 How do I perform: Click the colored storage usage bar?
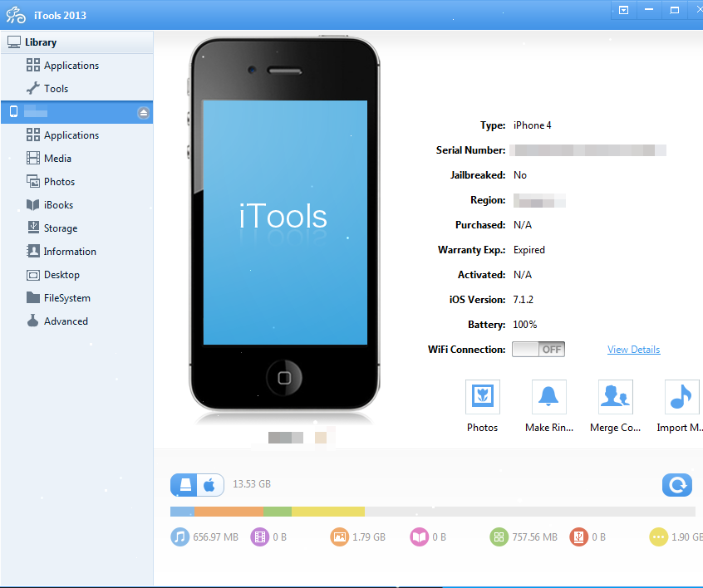(432, 511)
